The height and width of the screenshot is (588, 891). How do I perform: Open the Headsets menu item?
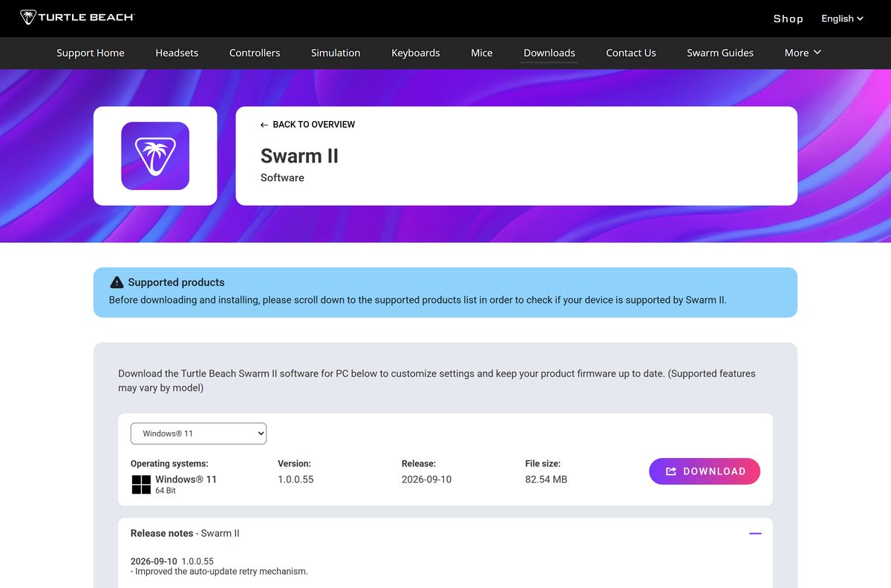click(177, 53)
